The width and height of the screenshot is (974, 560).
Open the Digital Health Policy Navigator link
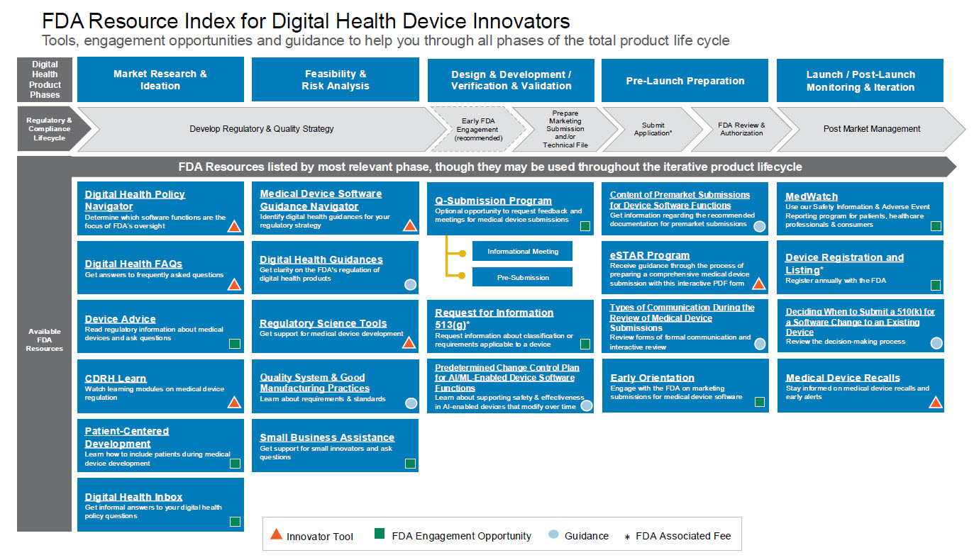pyautogui.click(x=135, y=201)
